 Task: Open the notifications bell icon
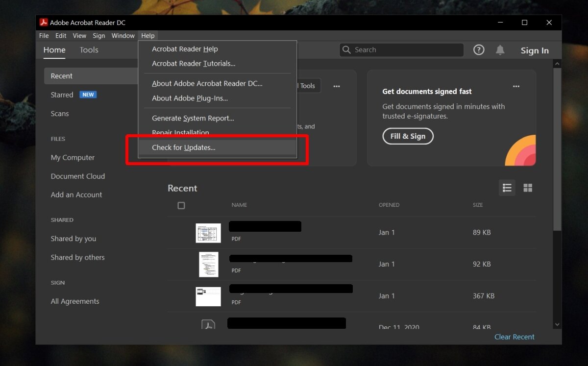500,49
